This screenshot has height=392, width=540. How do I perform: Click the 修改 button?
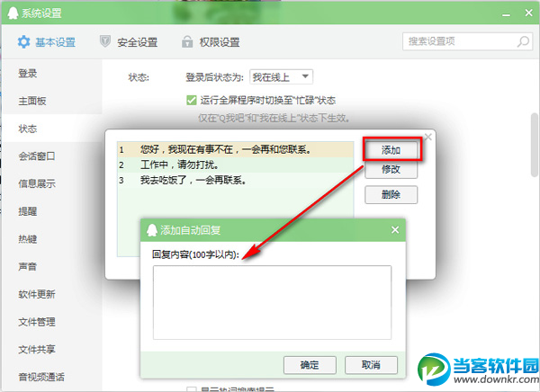click(391, 169)
